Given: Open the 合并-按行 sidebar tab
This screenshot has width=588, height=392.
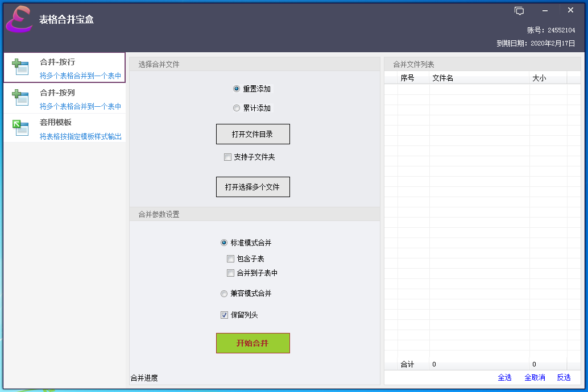Looking at the screenshot, I should 64,68.
